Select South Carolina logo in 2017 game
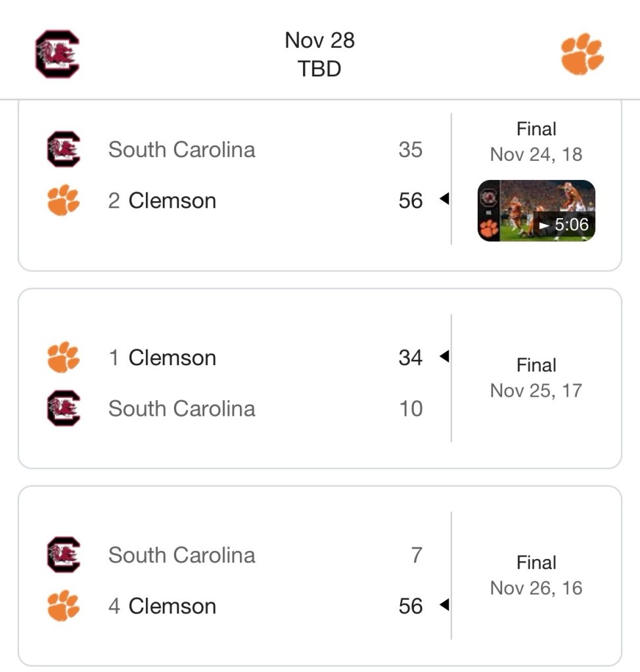 (64, 408)
